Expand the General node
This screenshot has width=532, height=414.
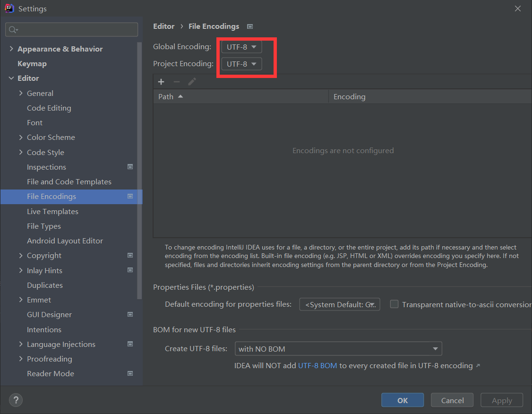[21, 93]
